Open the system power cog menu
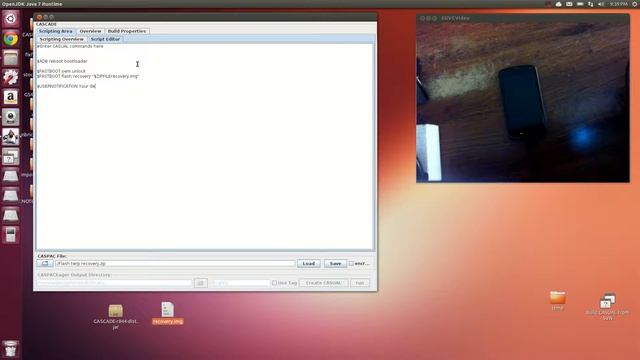Image resolution: width=640 pixels, height=360 pixels. (x=635, y=4)
